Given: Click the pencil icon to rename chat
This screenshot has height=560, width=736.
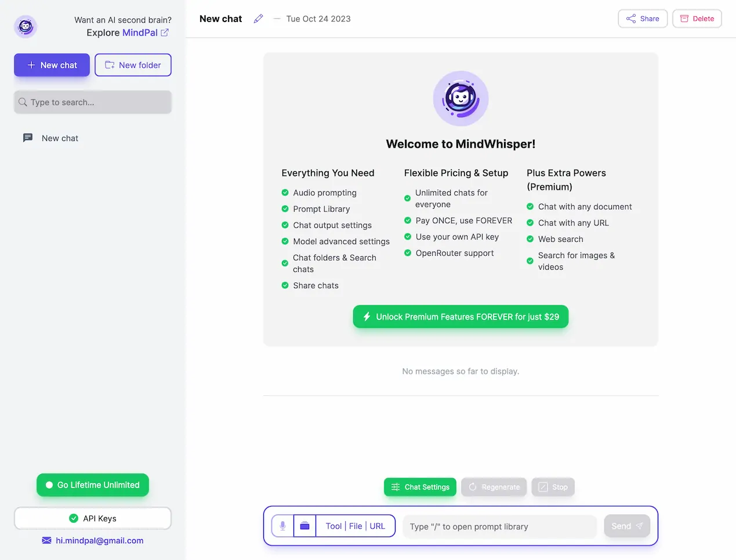Looking at the screenshot, I should click(x=259, y=19).
